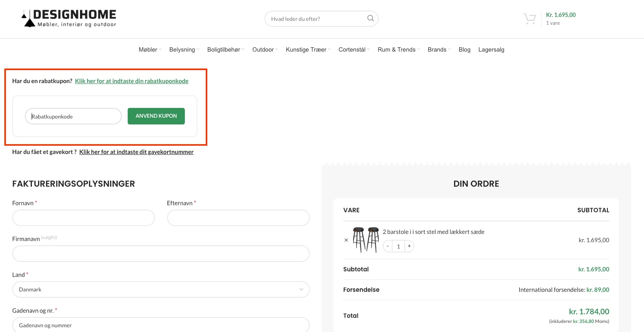Screen dimensions: 644x332
Task: Open the Lagersalg page
Action: tap(491, 50)
